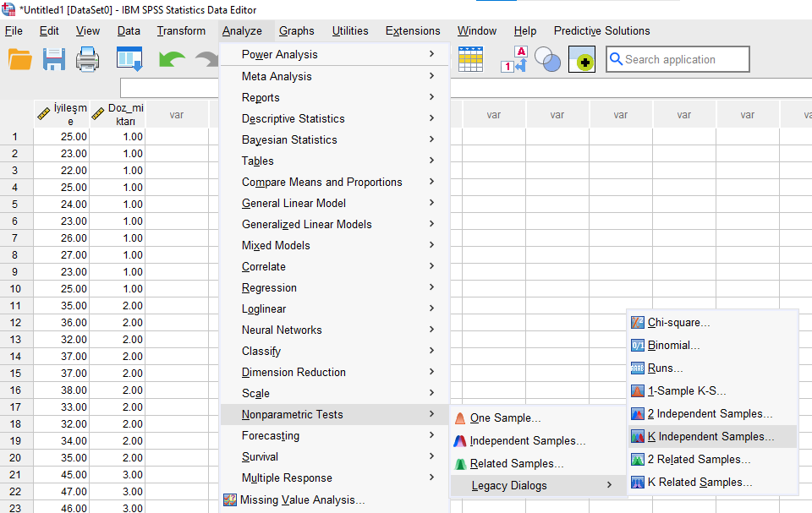This screenshot has width=812, height=513.
Task: Click the K Independent Samples icon
Action: click(x=638, y=436)
